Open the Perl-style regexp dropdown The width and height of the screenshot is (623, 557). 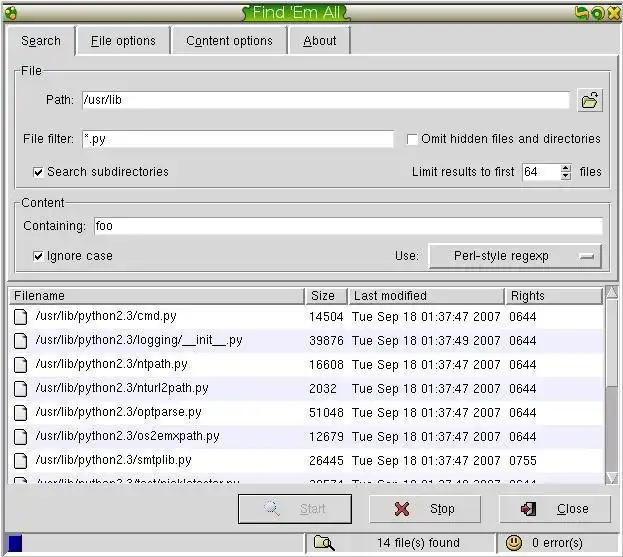click(x=515, y=256)
